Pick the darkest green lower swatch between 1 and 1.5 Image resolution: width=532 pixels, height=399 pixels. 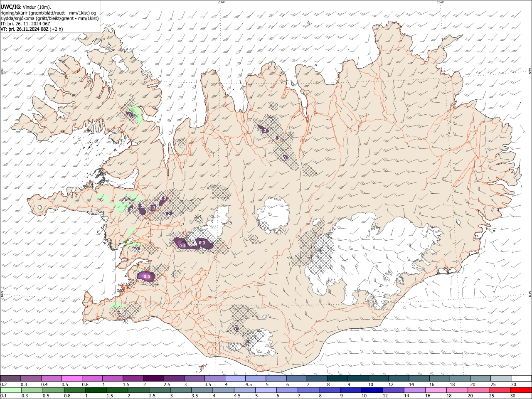click(x=96, y=390)
